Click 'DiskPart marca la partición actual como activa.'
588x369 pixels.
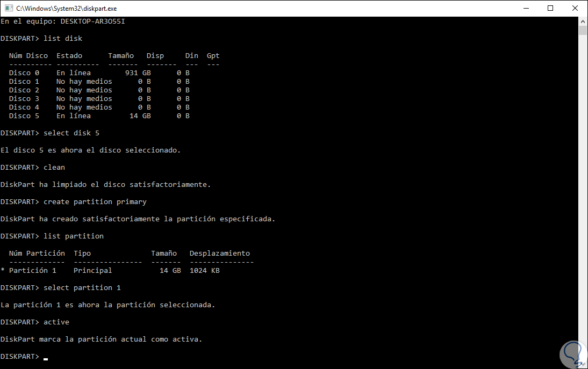(101, 340)
